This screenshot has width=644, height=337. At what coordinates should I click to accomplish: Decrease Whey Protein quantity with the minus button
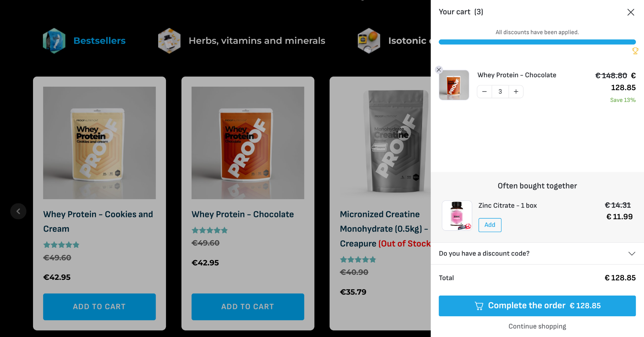(485, 92)
